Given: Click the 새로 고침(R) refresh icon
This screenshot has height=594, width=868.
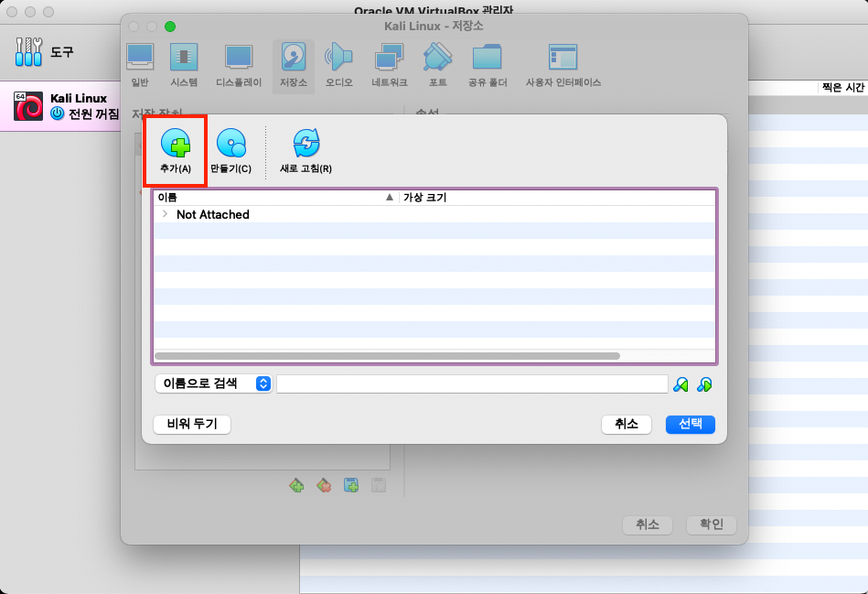Looking at the screenshot, I should pos(306,143).
